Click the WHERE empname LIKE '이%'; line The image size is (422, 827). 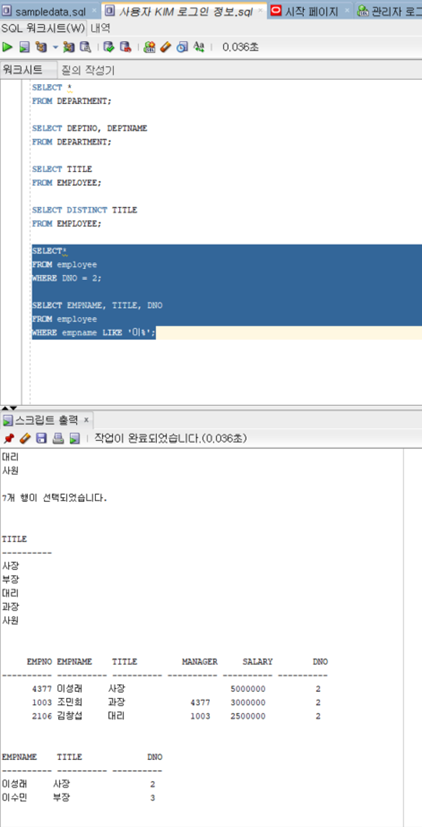(93, 333)
